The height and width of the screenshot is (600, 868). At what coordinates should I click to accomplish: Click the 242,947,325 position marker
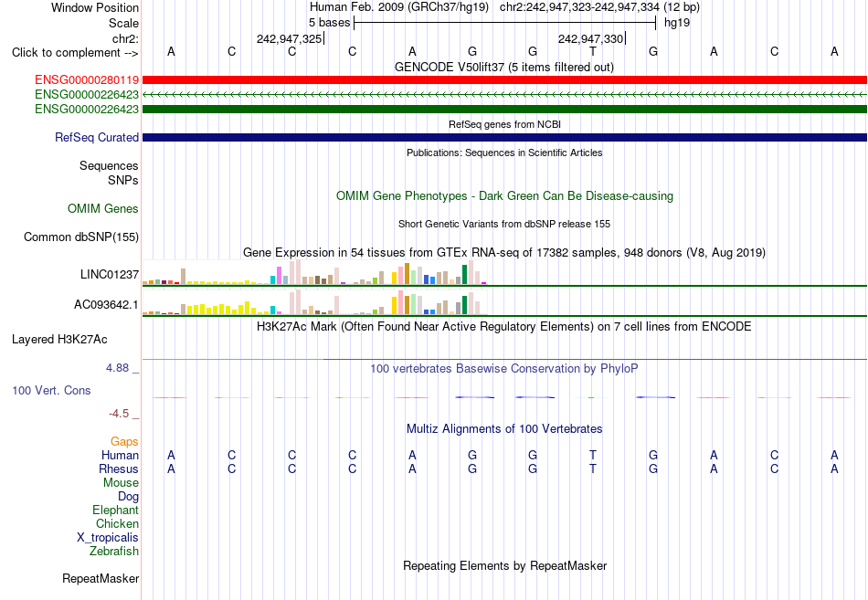[290, 38]
